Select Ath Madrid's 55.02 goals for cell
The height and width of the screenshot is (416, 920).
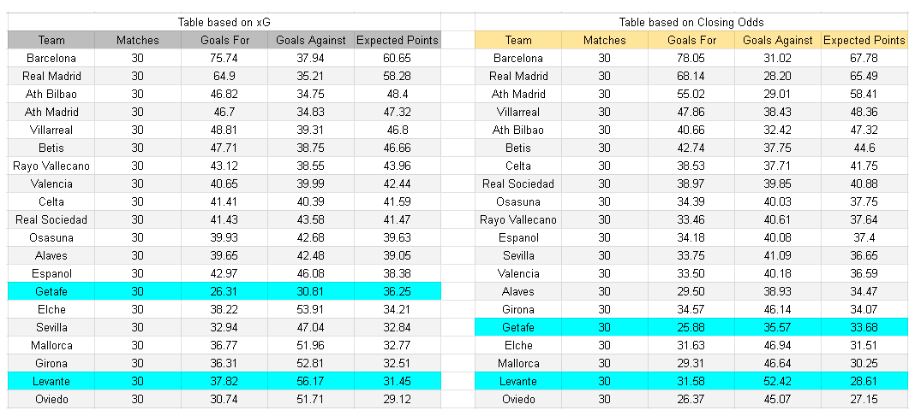point(685,97)
